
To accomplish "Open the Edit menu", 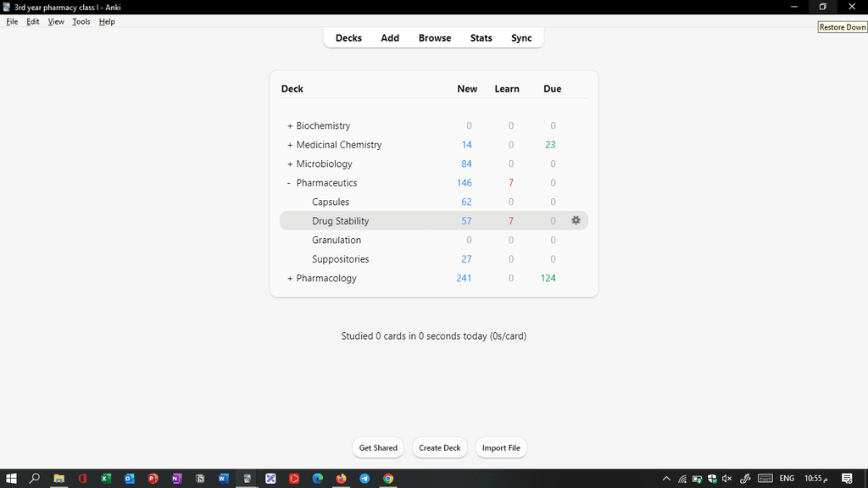I will click(x=33, y=21).
